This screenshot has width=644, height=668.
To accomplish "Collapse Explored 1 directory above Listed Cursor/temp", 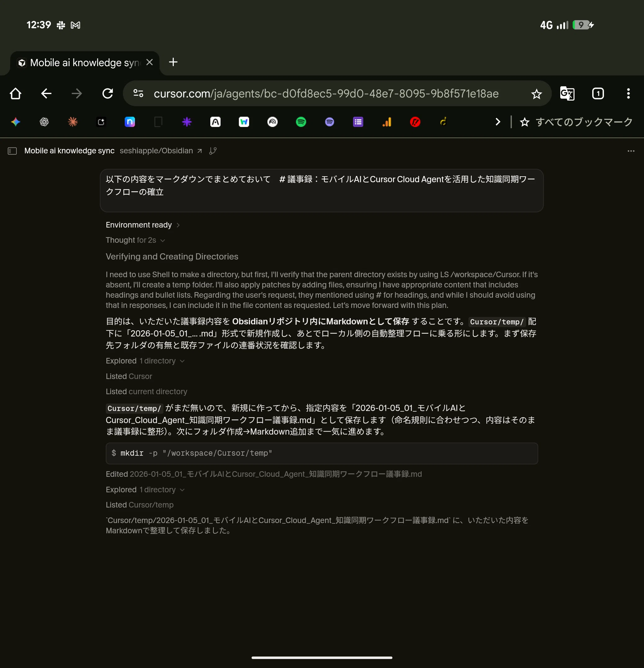I will pyautogui.click(x=145, y=490).
